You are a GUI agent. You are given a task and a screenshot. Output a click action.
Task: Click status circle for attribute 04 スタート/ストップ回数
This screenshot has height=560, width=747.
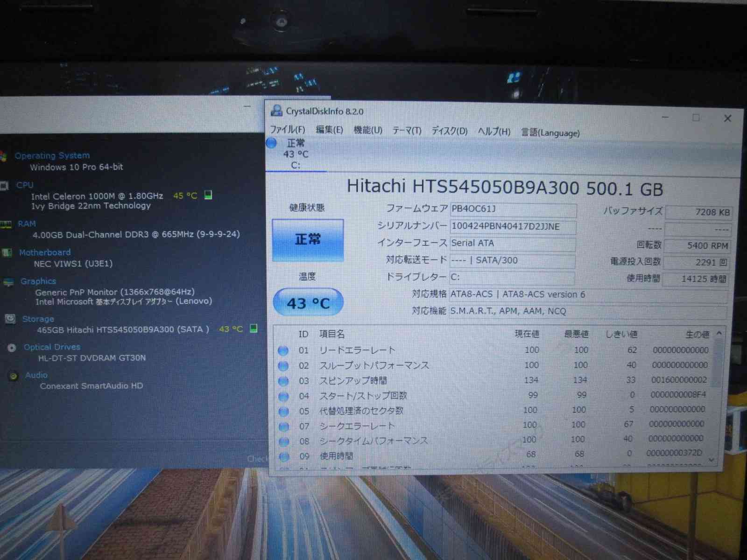pyautogui.click(x=283, y=397)
